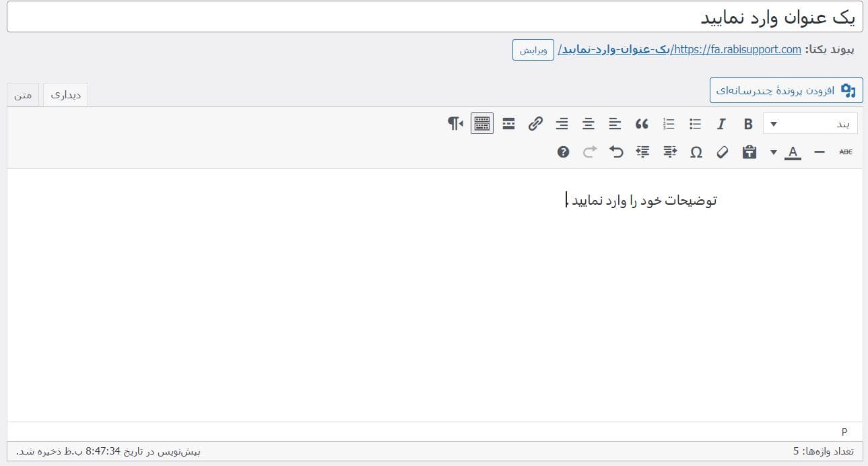Click inside the editor content area text
Viewport: 868px width, 466px height.
tap(641, 201)
